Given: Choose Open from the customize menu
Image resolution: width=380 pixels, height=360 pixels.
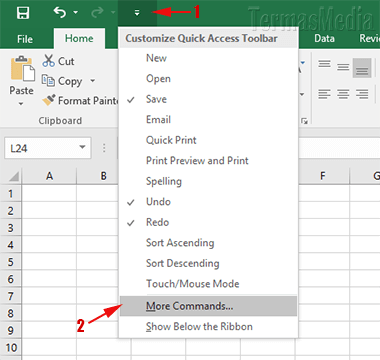Looking at the screenshot, I should pyautogui.click(x=208, y=79).
